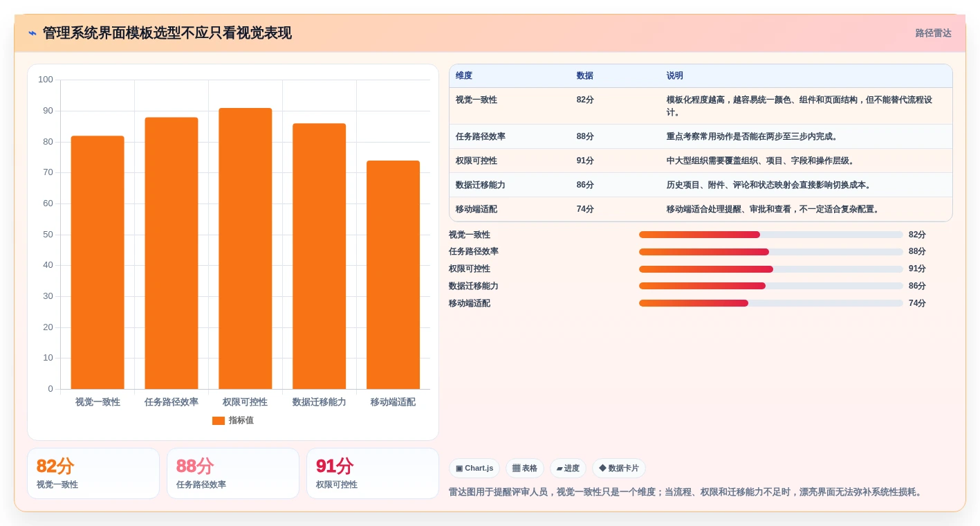Click the 权限可控性 progress bar
Image resolution: width=980 pixels, height=526 pixels.
point(771,269)
